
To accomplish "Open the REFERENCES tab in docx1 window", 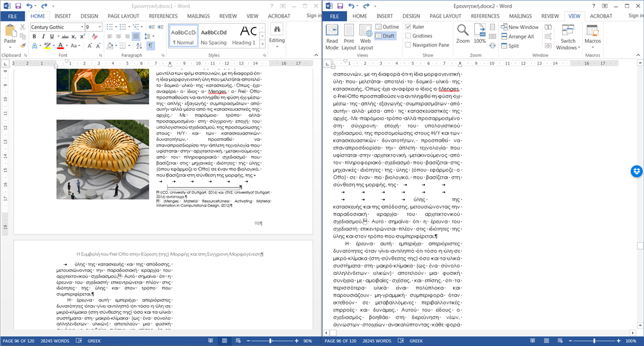I will [x=163, y=16].
